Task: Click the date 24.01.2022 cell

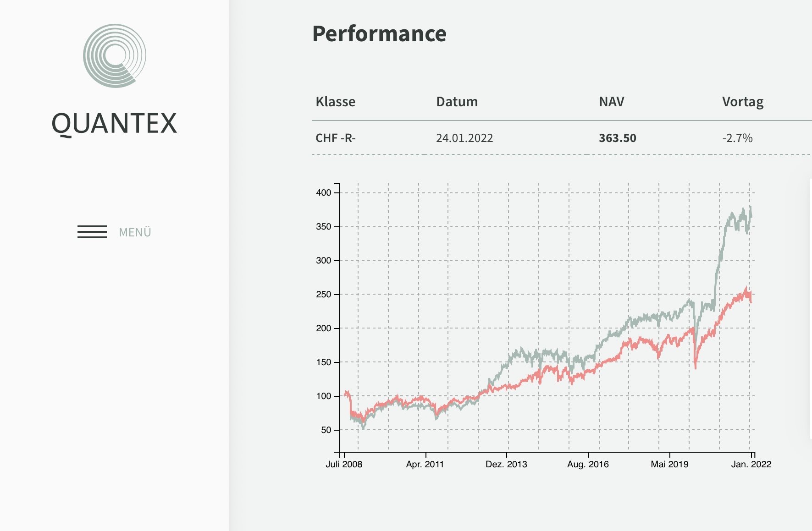Action: pos(464,138)
